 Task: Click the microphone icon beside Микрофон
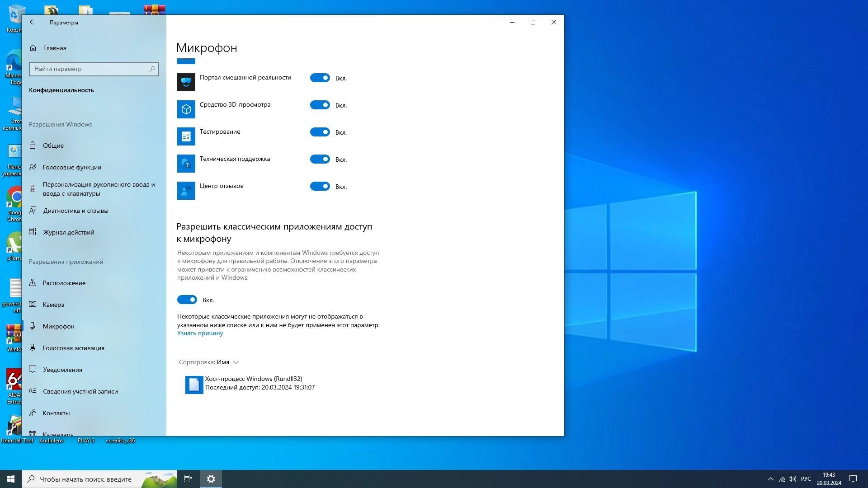coord(33,326)
